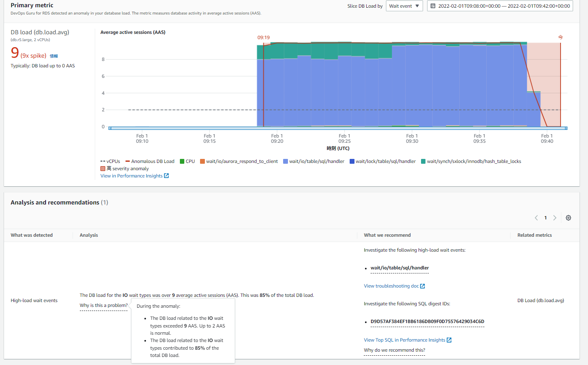Click external icon after View in Performance Insights
Screen dimensions: 588x365
(167, 176)
